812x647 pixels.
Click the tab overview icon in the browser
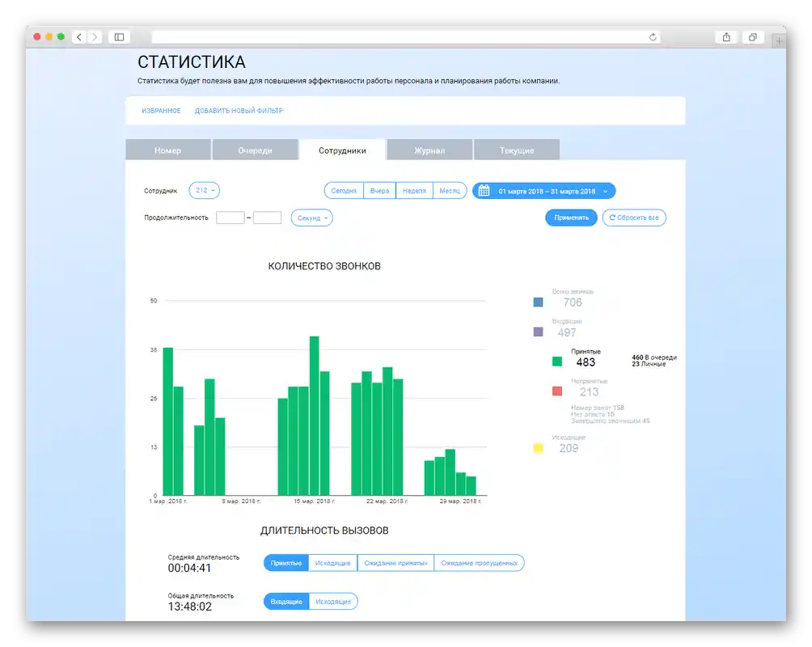pos(753,36)
